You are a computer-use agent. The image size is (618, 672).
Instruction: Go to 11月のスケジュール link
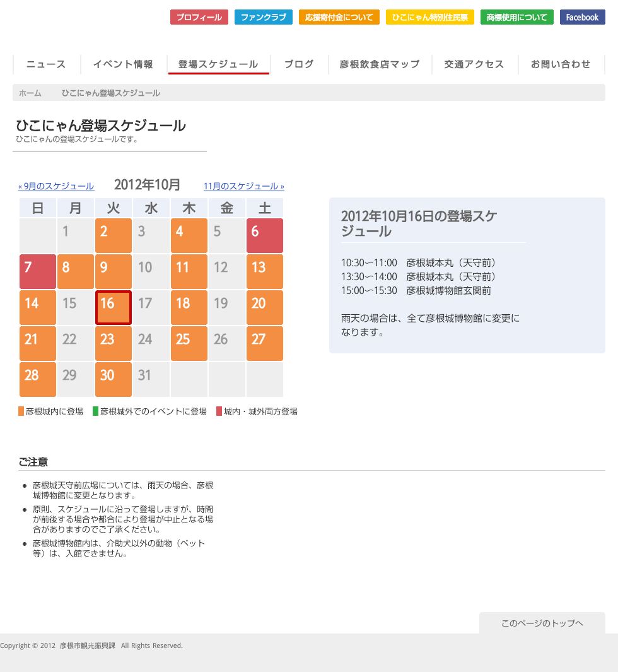coord(243,186)
